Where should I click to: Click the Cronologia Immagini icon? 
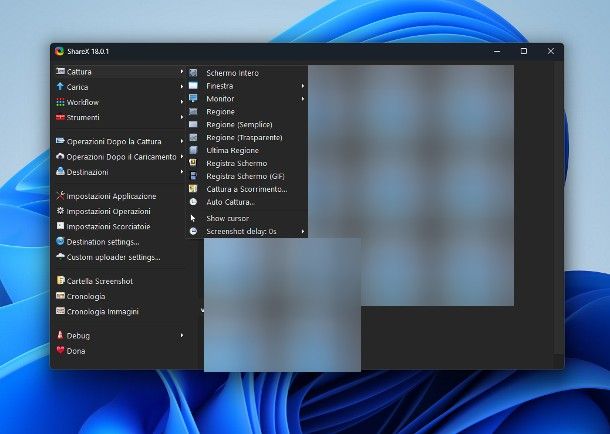click(60, 311)
